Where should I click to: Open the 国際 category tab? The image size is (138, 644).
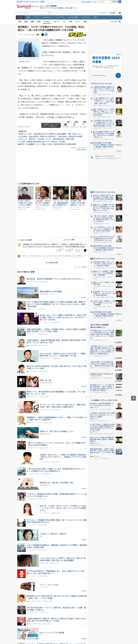(x=32, y=21)
